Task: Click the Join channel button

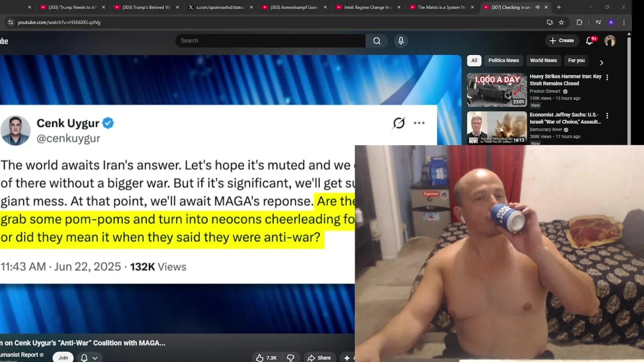Action: tap(63, 357)
